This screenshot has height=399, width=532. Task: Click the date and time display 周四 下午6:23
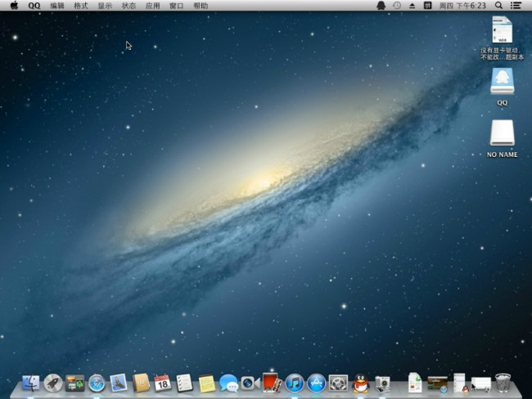[462, 5]
